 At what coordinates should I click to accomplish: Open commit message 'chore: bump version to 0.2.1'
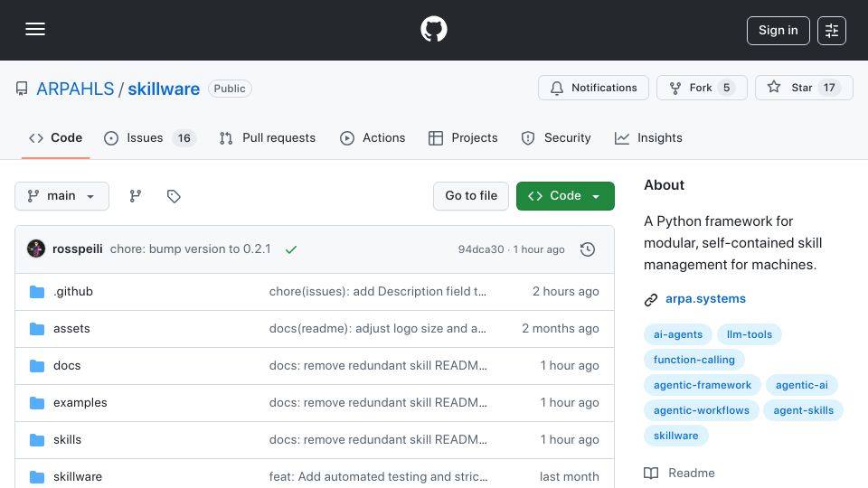(x=191, y=249)
